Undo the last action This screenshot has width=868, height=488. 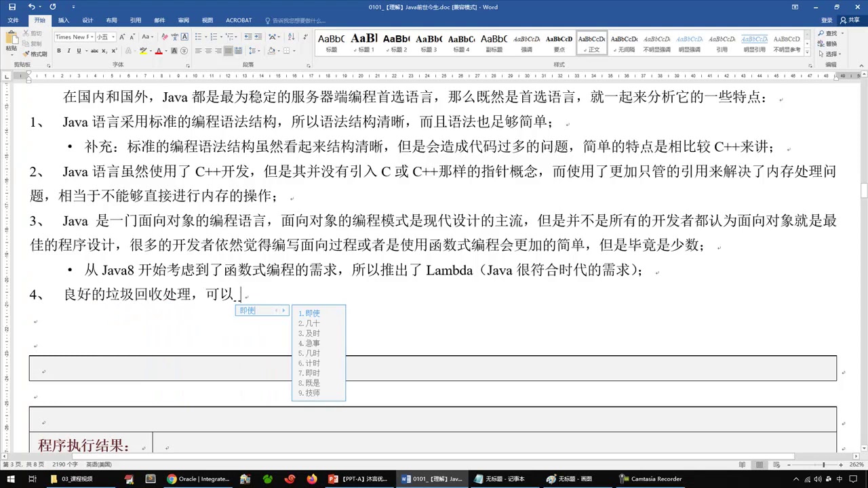pos(31,7)
